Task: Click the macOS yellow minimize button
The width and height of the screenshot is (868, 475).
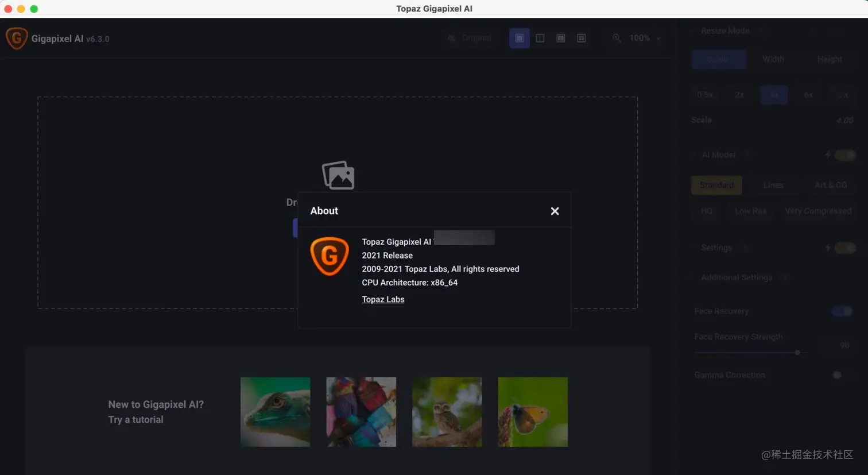Action: click(21, 9)
